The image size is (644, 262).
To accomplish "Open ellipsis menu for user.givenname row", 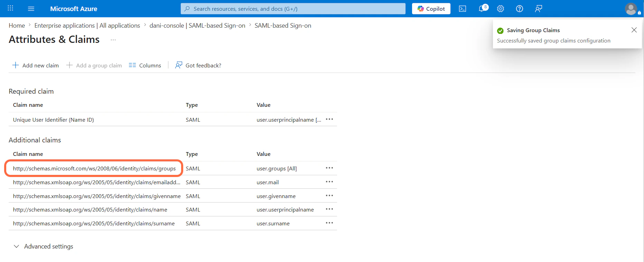I will tap(329, 196).
